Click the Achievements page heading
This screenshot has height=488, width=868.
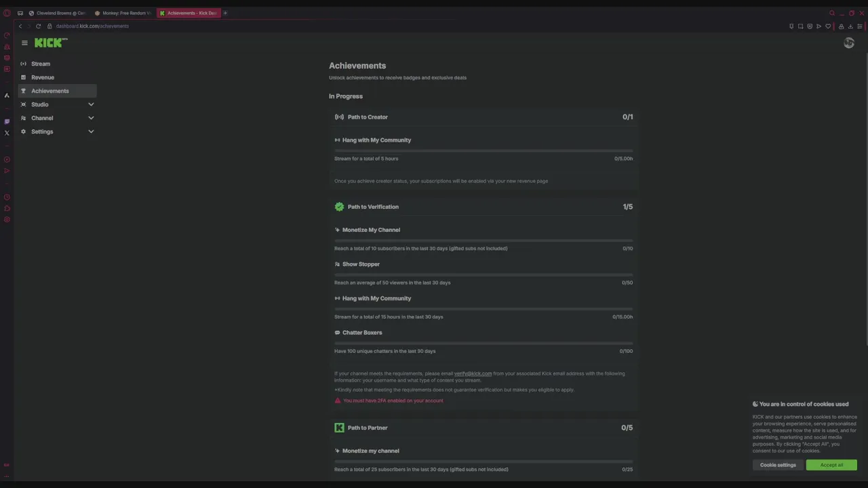pos(357,66)
